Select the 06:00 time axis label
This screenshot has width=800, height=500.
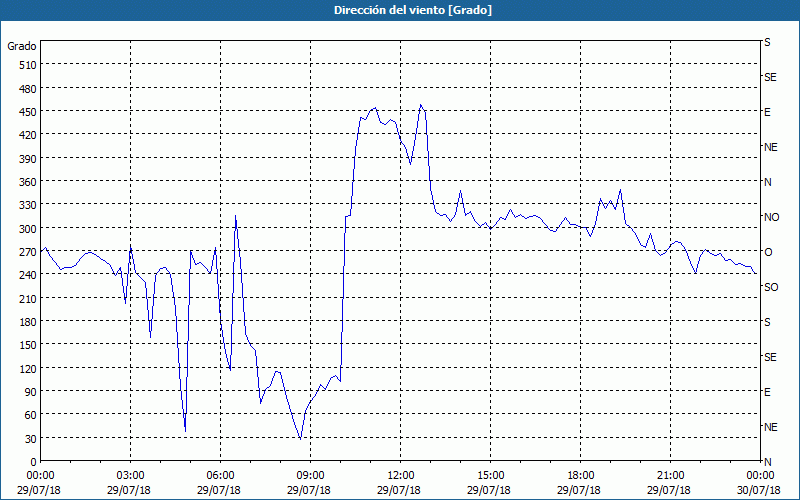click(x=220, y=476)
